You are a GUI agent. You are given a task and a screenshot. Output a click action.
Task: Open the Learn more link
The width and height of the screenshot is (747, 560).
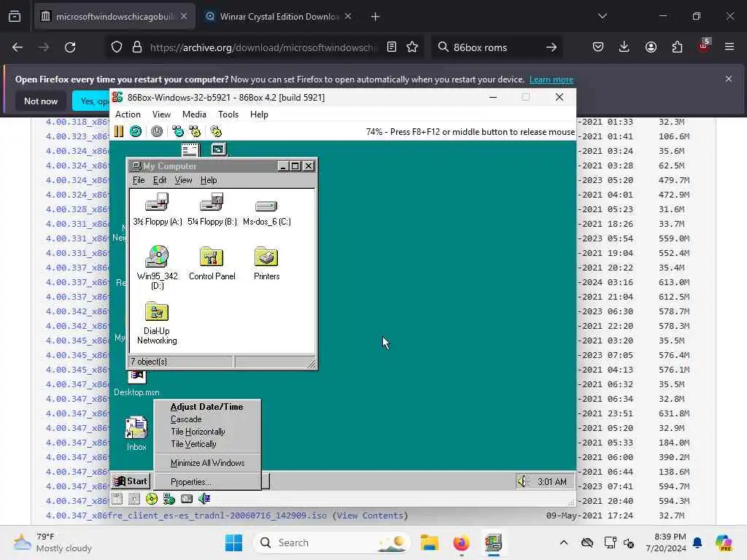pos(551,79)
